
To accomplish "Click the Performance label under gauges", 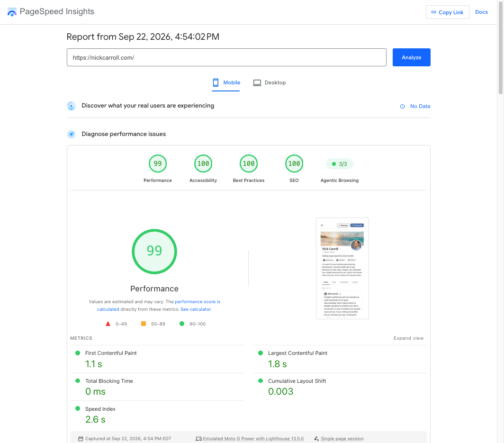I will click(x=157, y=181).
